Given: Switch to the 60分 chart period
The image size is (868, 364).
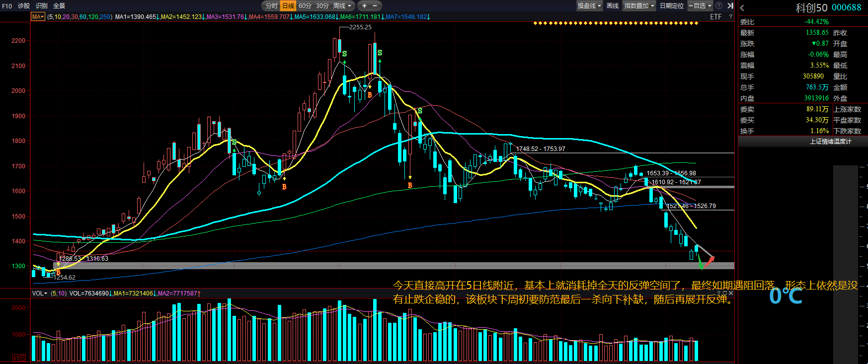Looking at the screenshot, I should point(305,6).
